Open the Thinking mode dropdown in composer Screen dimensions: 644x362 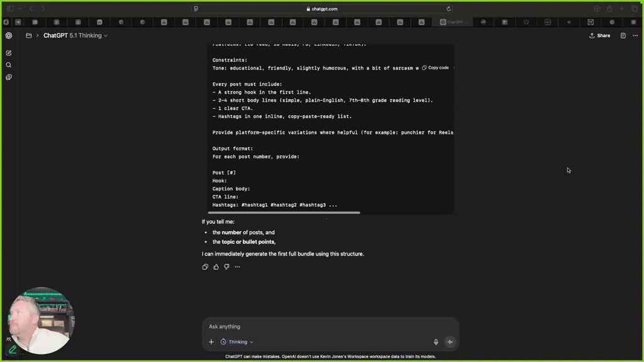tap(237, 342)
